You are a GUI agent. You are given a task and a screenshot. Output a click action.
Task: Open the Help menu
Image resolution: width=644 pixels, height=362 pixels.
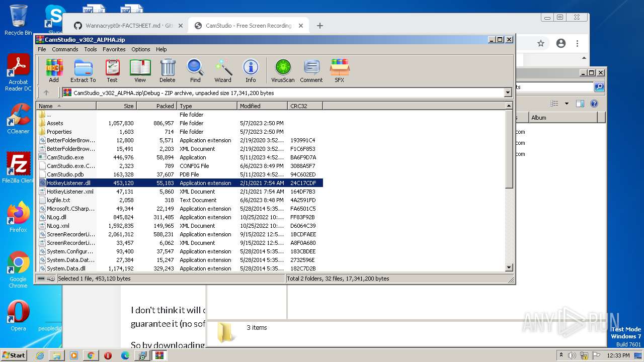161,49
